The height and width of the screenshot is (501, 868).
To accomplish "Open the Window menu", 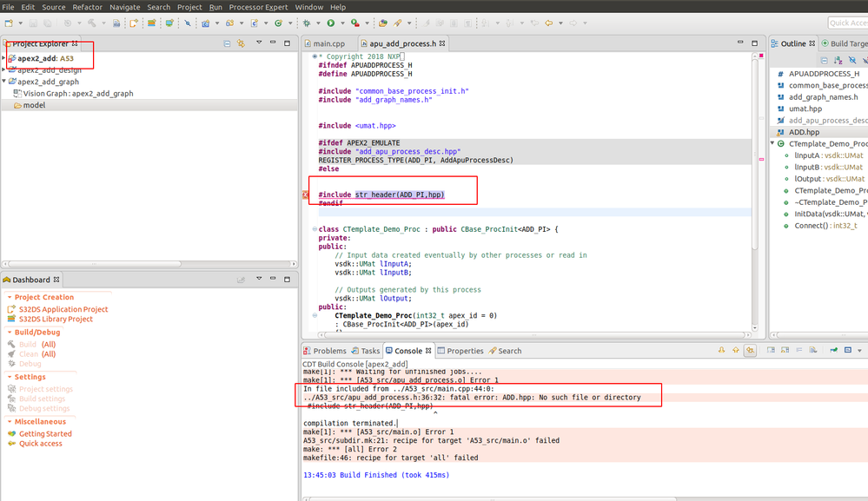I will pos(309,7).
